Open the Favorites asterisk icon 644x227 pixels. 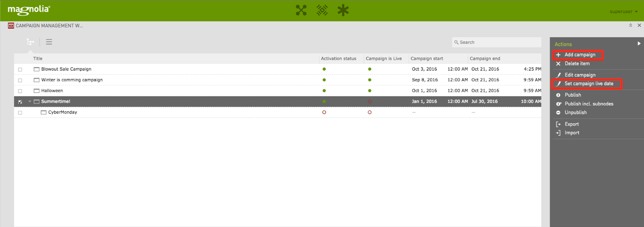point(343,10)
